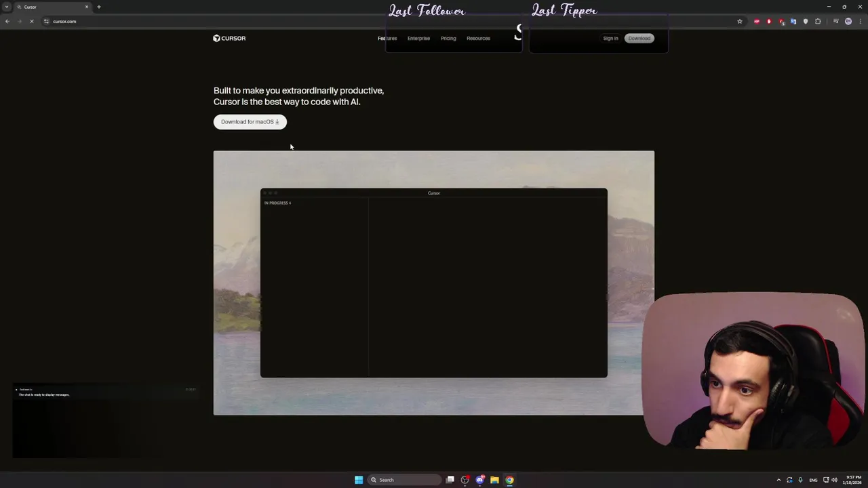Open network settings from the tray
868x488 pixels.
tap(826, 480)
